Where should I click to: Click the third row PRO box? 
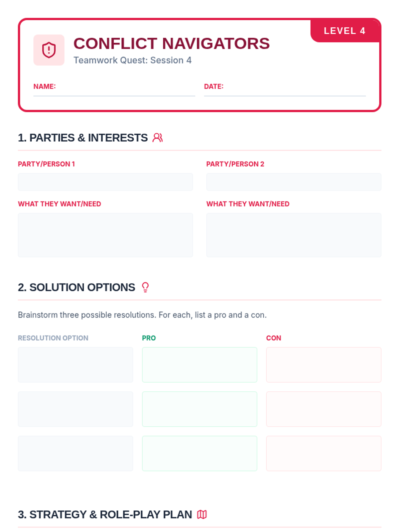pos(199,454)
